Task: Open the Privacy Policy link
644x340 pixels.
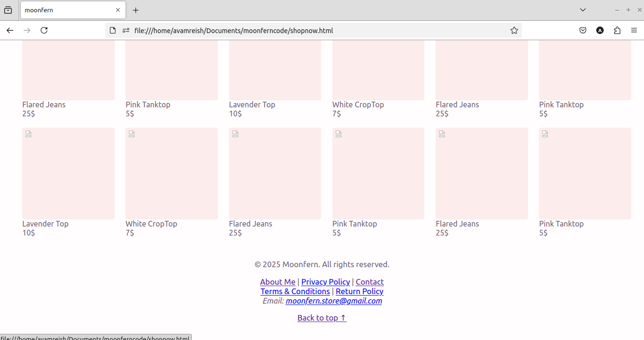Action: (x=325, y=282)
